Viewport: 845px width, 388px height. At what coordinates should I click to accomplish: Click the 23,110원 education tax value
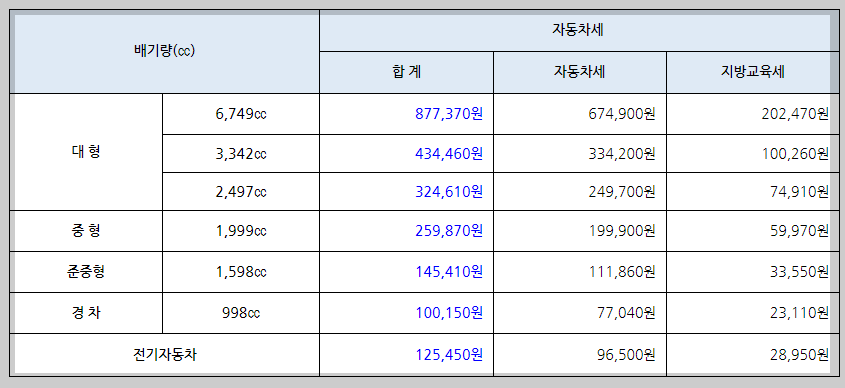pos(799,313)
